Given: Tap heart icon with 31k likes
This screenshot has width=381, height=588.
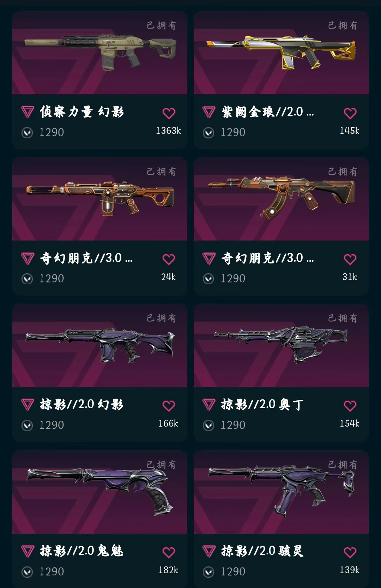Looking at the screenshot, I should (x=350, y=260).
